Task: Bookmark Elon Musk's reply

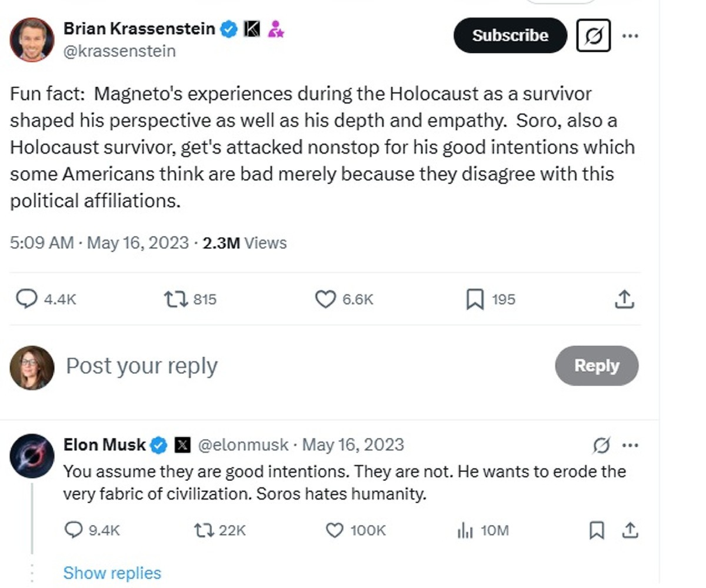Action: coord(597,530)
